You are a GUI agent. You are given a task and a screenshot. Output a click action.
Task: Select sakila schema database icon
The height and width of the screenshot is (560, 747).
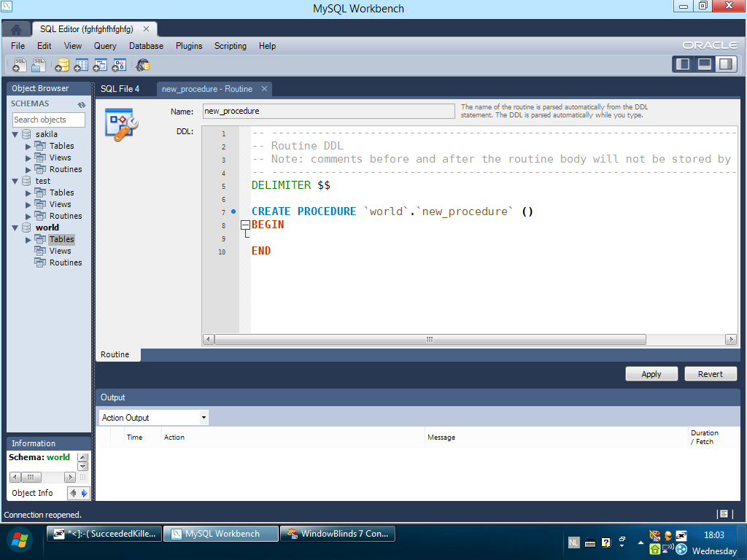pyautogui.click(x=27, y=134)
